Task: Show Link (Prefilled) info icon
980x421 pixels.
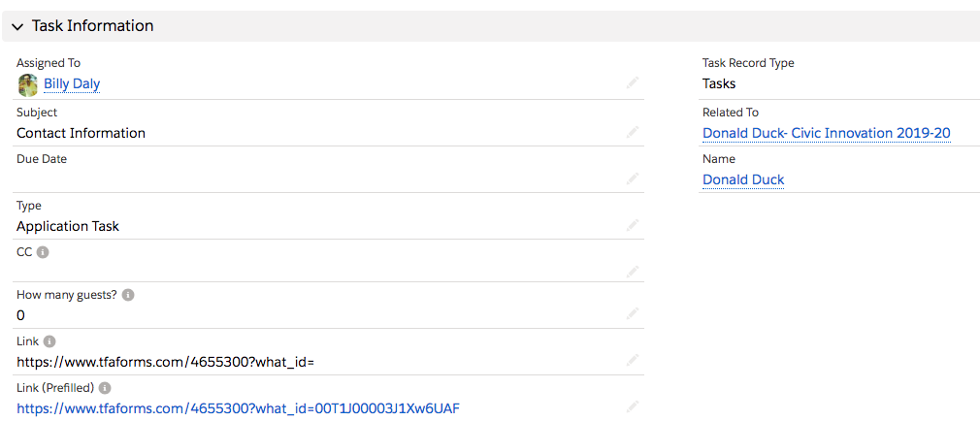Action: tap(105, 388)
